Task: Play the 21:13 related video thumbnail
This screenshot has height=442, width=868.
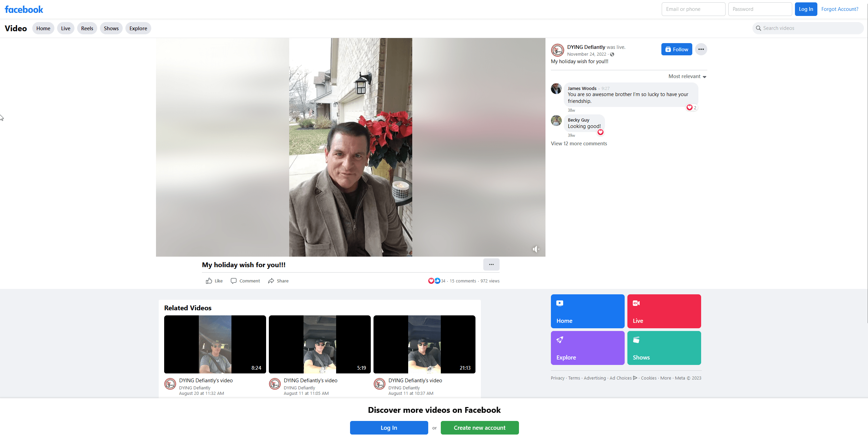Action: (x=424, y=344)
